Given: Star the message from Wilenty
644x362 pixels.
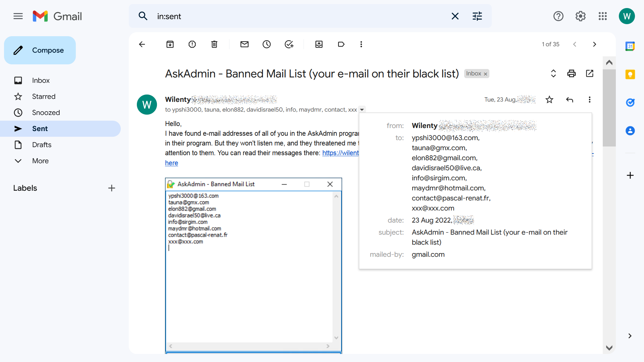Looking at the screenshot, I should [549, 100].
